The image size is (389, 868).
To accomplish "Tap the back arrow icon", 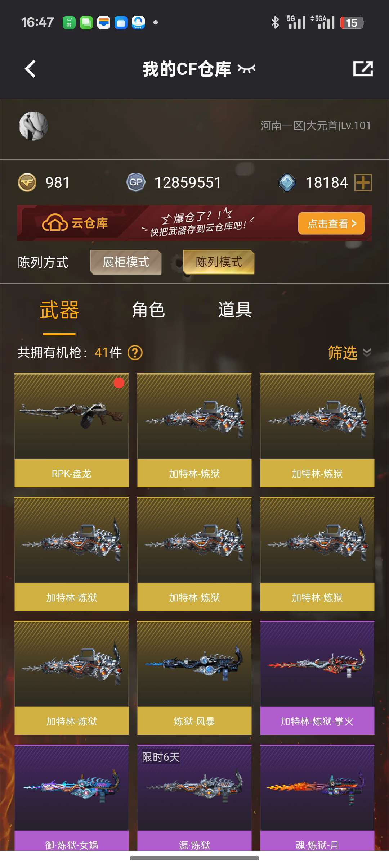I will coord(31,68).
